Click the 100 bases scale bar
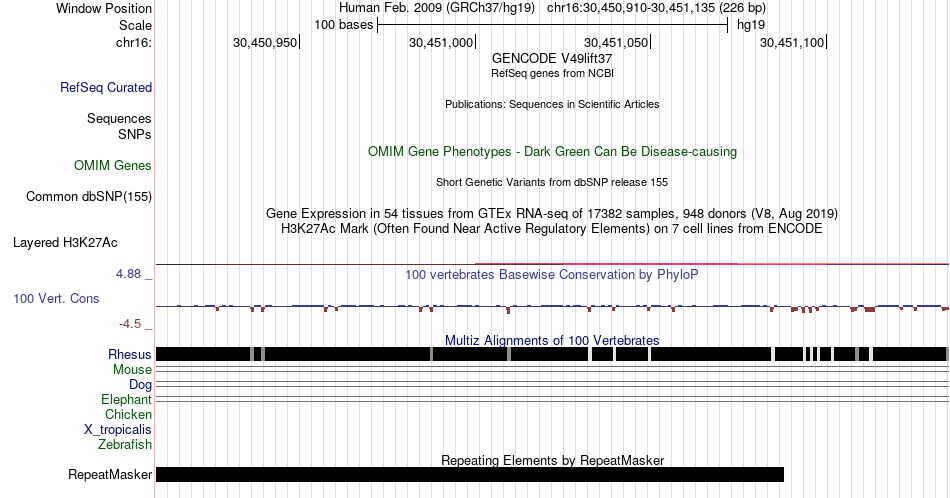The image size is (950, 498). 552,25
